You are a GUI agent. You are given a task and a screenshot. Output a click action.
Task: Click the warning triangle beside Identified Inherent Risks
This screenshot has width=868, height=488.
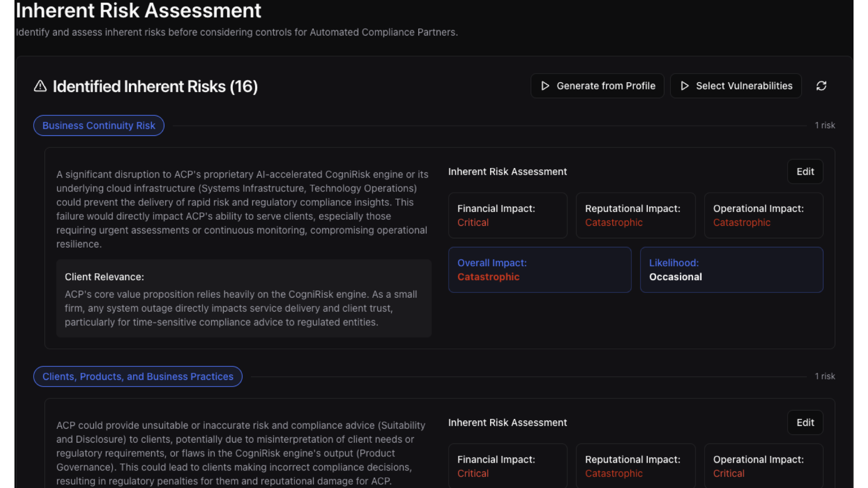40,86
